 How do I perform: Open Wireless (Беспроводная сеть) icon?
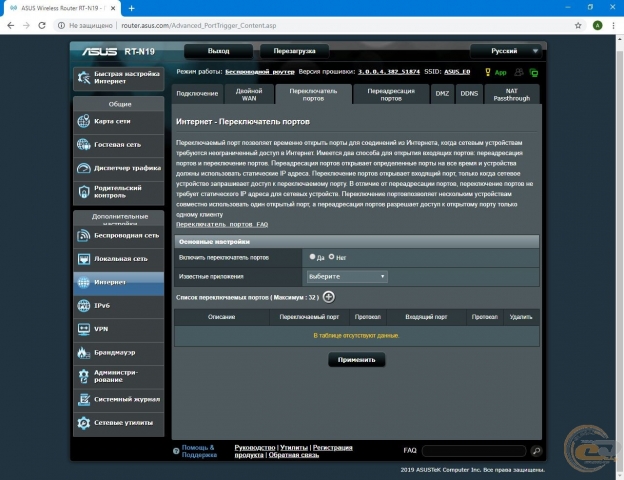[x=84, y=236]
